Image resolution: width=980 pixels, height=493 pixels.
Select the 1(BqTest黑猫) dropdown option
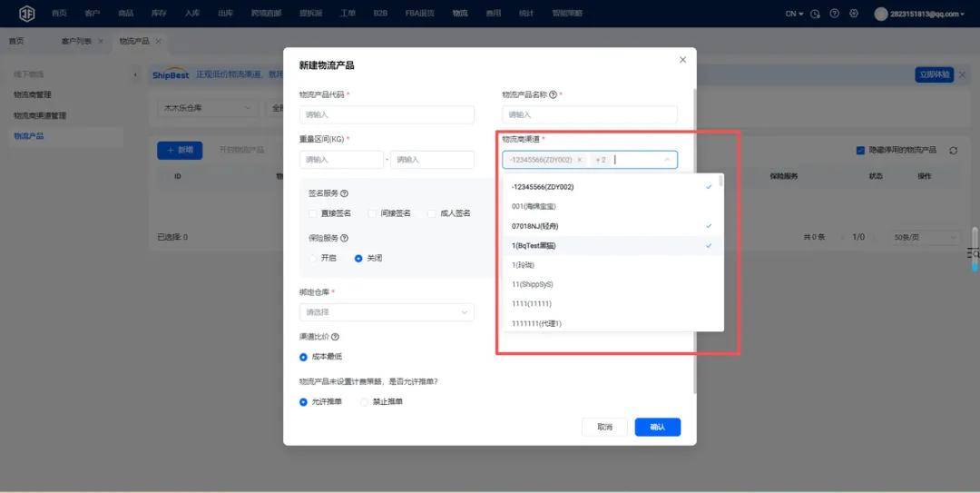click(612, 245)
